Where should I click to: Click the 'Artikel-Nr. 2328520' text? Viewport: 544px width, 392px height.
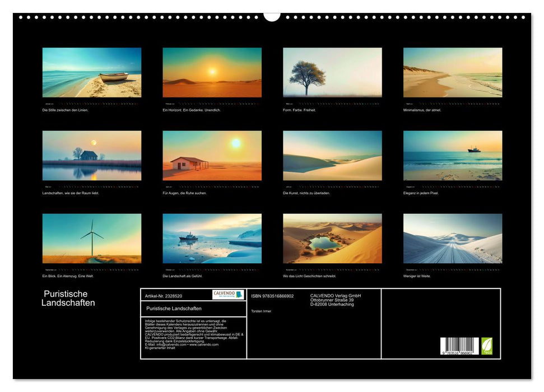click(x=164, y=296)
